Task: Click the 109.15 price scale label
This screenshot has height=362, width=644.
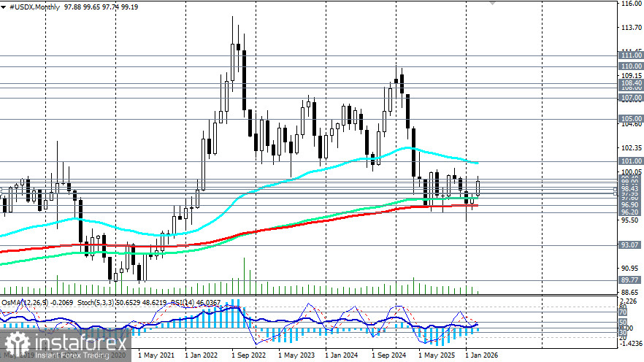Action: point(632,75)
